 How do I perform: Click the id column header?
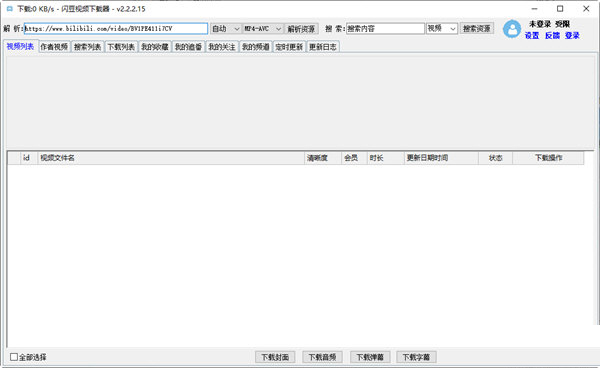click(29, 158)
